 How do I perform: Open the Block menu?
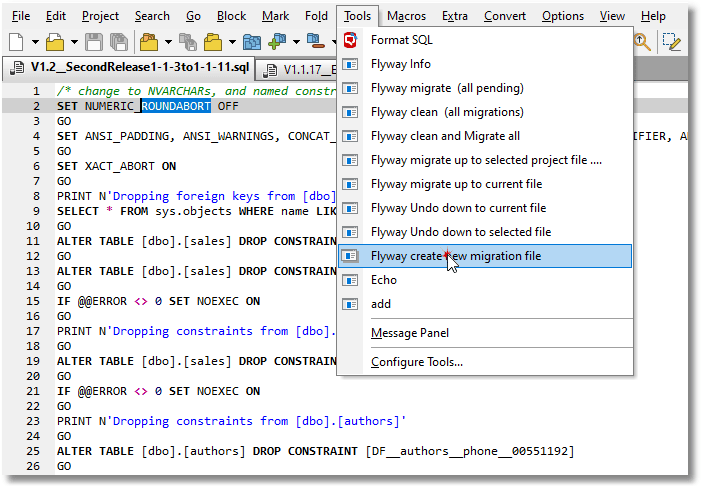coord(231,16)
